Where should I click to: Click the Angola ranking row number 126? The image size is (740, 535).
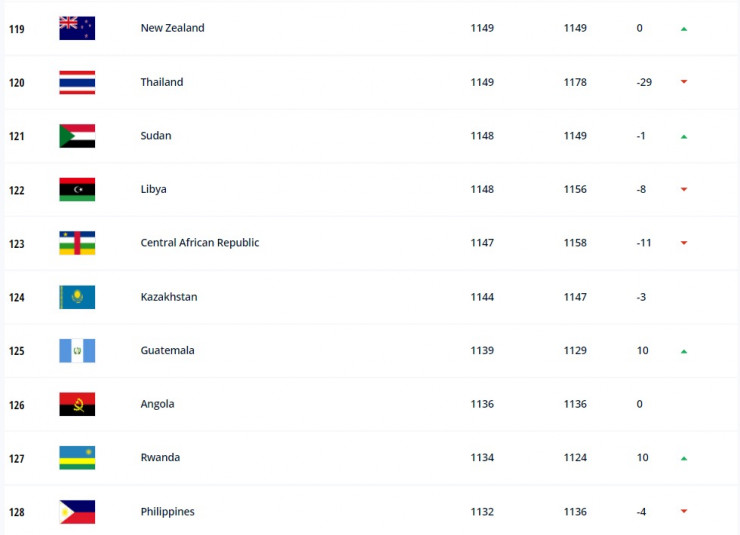point(17,405)
